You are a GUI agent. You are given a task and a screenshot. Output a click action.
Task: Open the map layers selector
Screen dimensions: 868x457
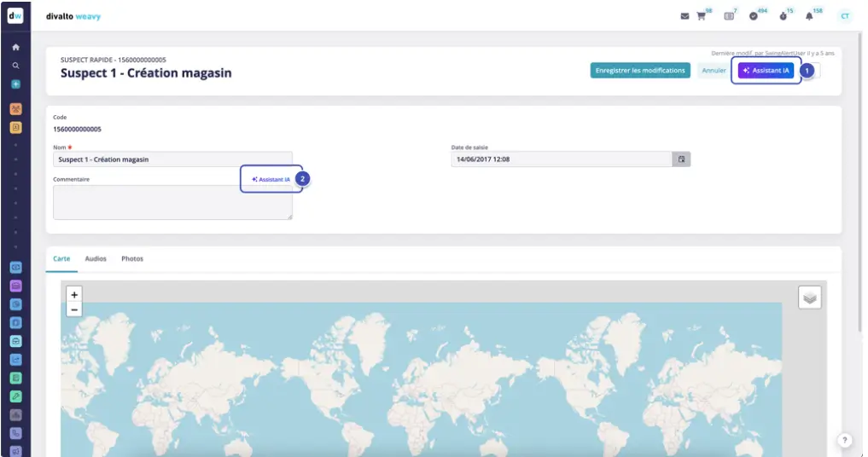810,297
